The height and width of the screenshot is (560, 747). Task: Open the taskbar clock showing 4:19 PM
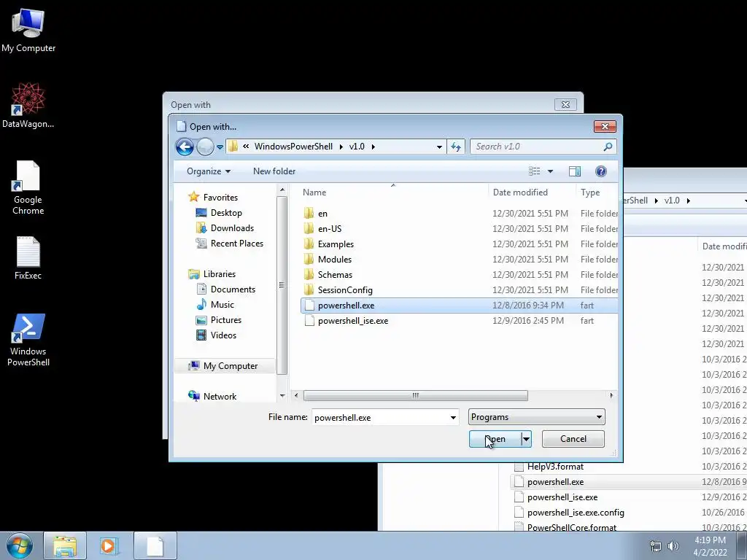[x=710, y=546]
